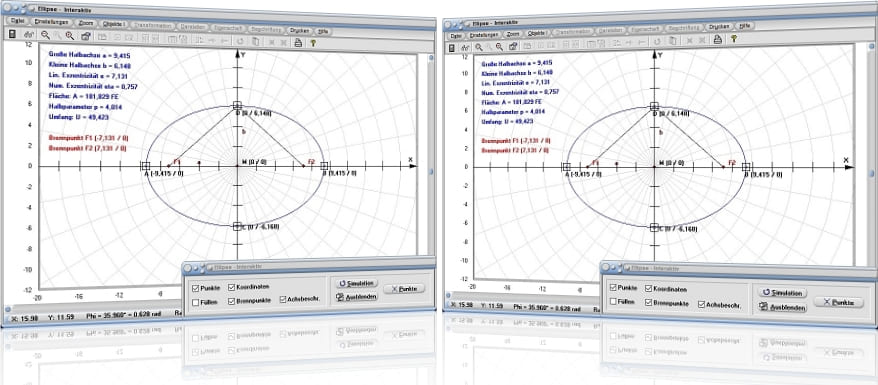Open Objekte menu in left window
The width and height of the screenshot is (878, 385).
[x=114, y=25]
